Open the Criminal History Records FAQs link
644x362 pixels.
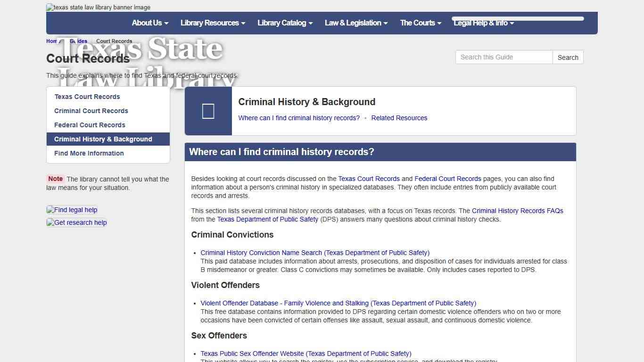pos(517,211)
